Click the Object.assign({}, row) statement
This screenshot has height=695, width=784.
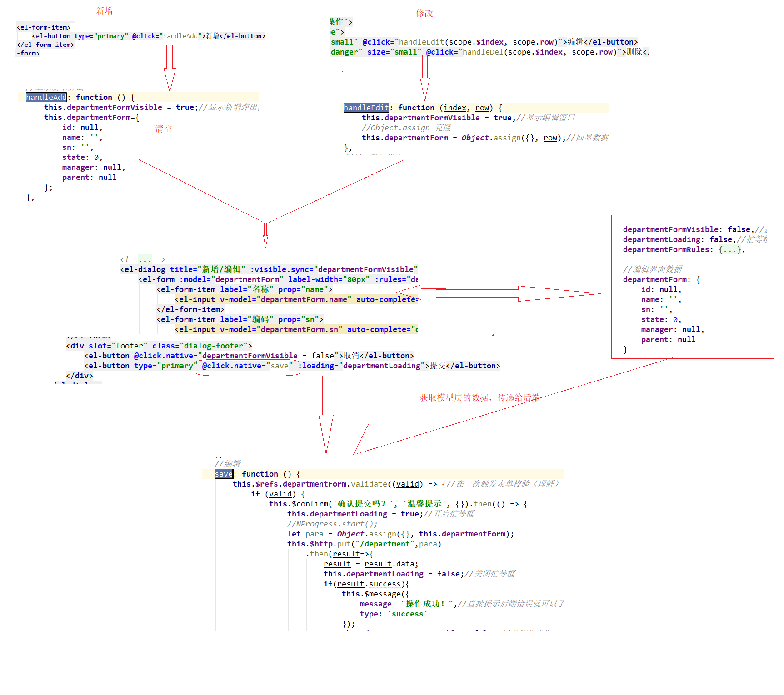pos(513,138)
